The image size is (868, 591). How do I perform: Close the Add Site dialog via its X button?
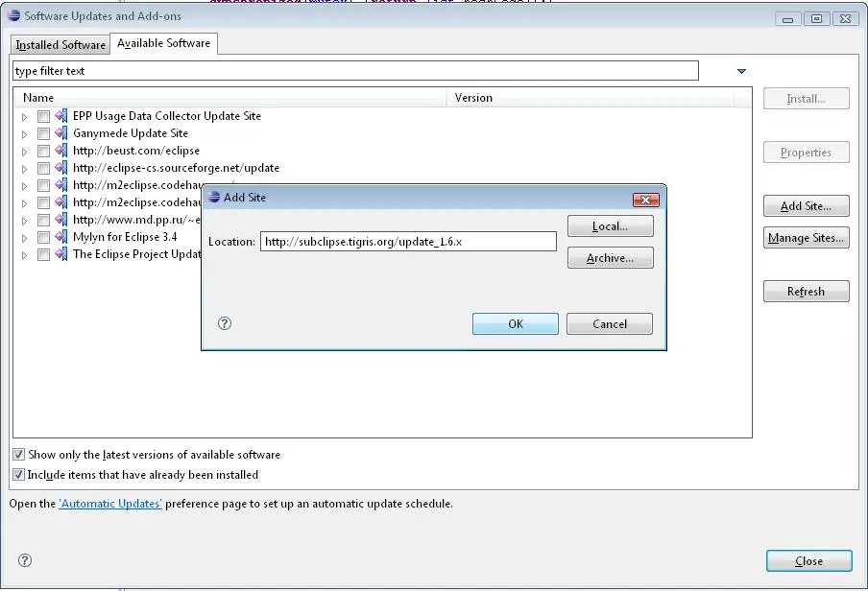click(645, 200)
